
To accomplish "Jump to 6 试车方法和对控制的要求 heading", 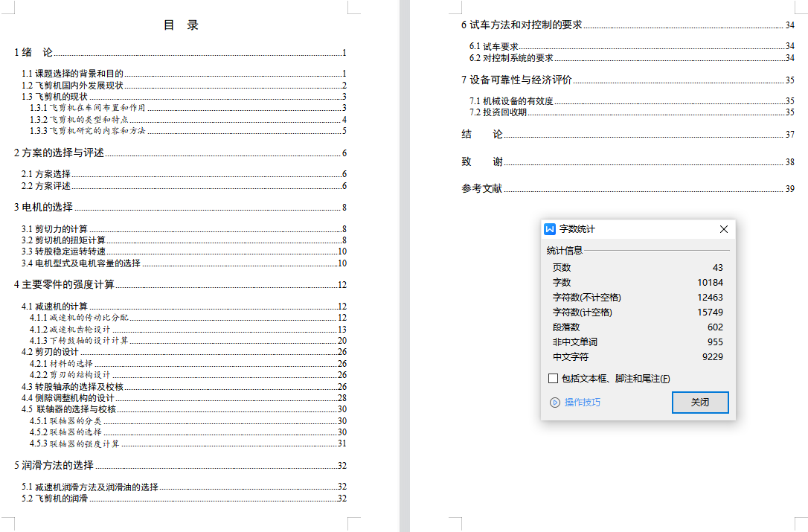I will coord(522,25).
